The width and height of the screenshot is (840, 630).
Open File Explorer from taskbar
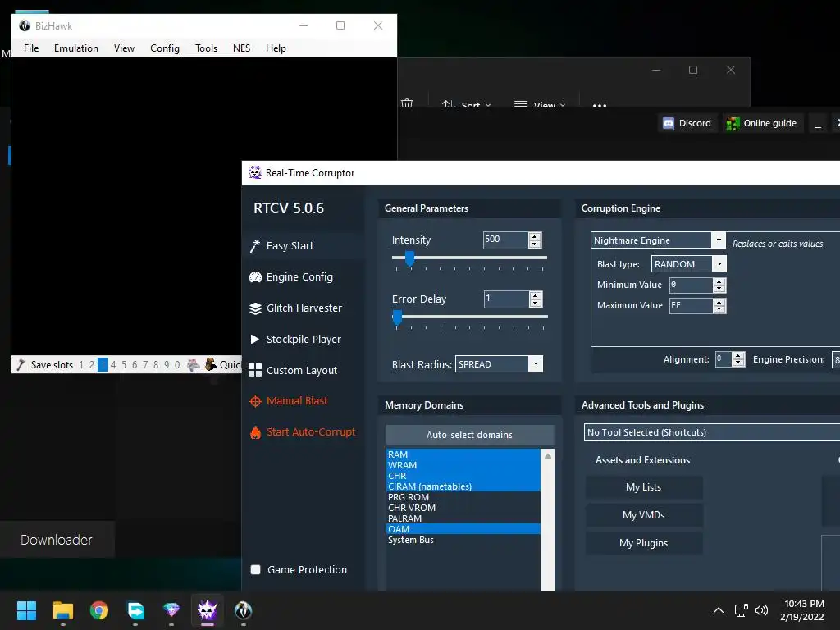[62, 610]
